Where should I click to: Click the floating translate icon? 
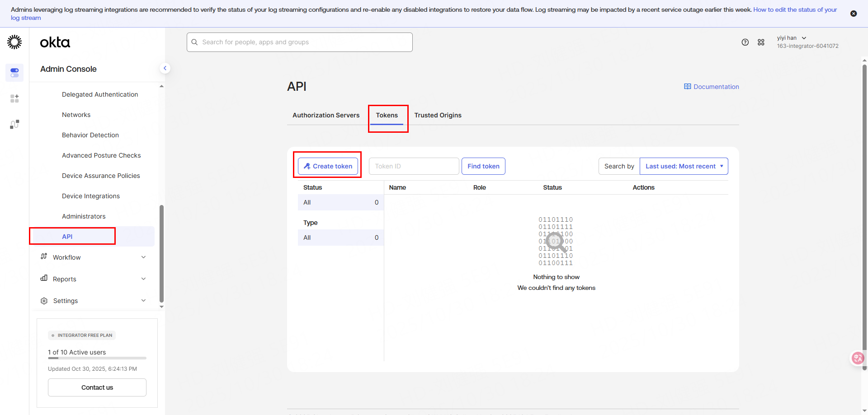coord(857,358)
